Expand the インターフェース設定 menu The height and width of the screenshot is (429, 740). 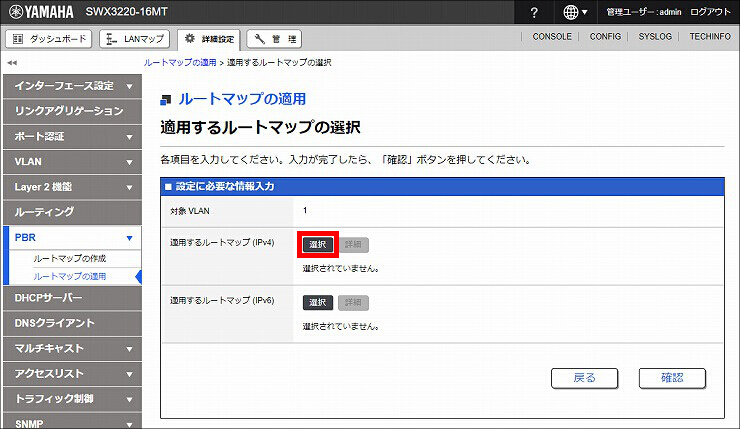pyautogui.click(x=72, y=86)
